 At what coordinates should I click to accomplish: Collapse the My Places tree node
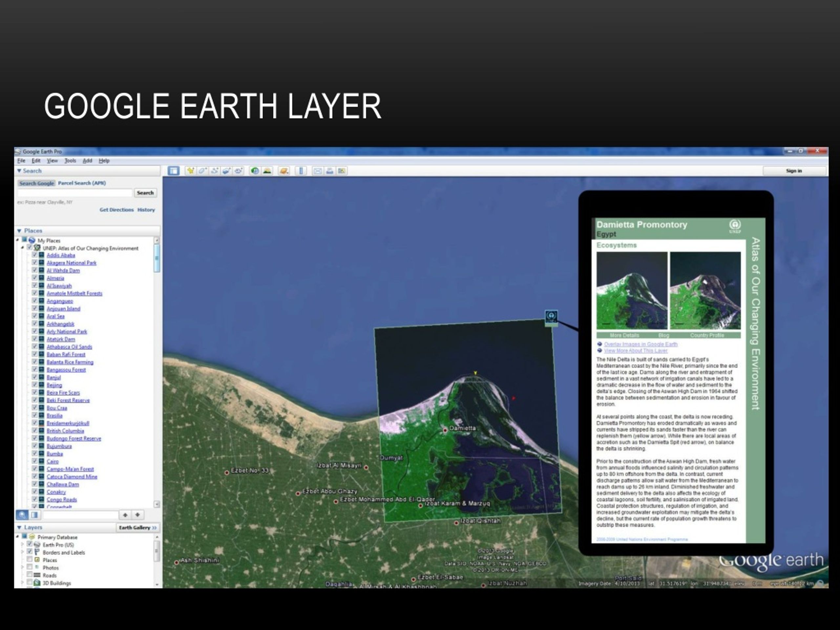coord(17,240)
